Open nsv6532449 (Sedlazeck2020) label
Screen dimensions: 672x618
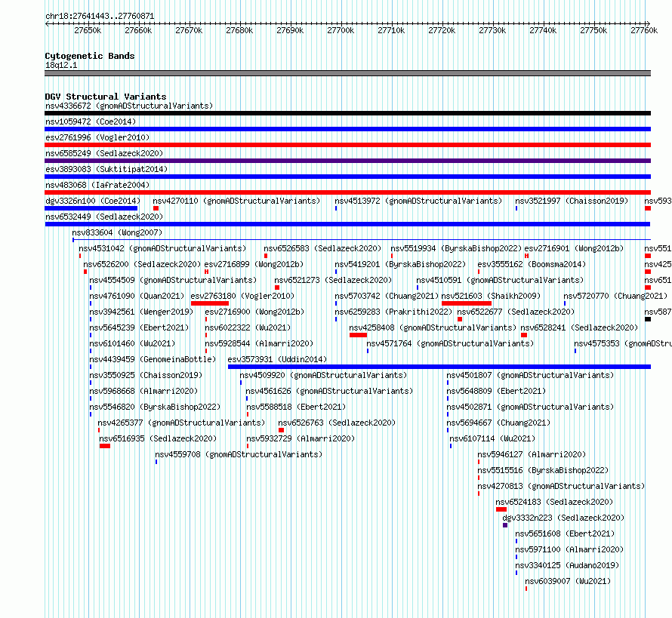point(104,217)
